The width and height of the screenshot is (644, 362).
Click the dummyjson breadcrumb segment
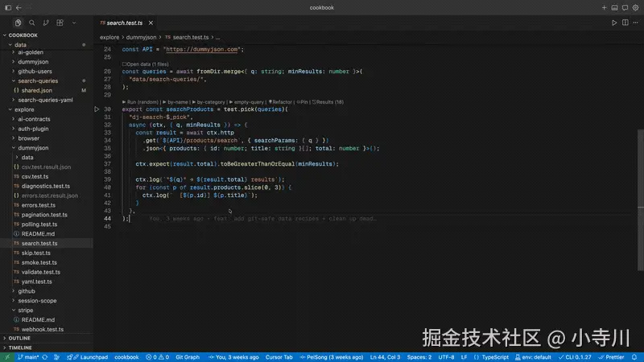tap(141, 37)
